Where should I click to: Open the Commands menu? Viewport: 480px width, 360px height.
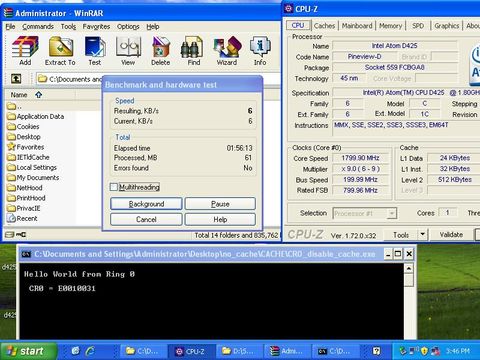(38, 27)
